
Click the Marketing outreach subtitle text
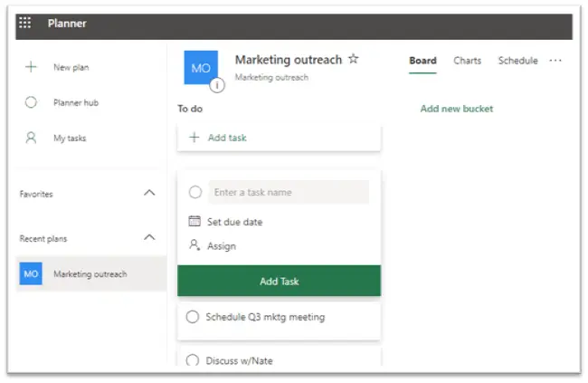(x=271, y=77)
